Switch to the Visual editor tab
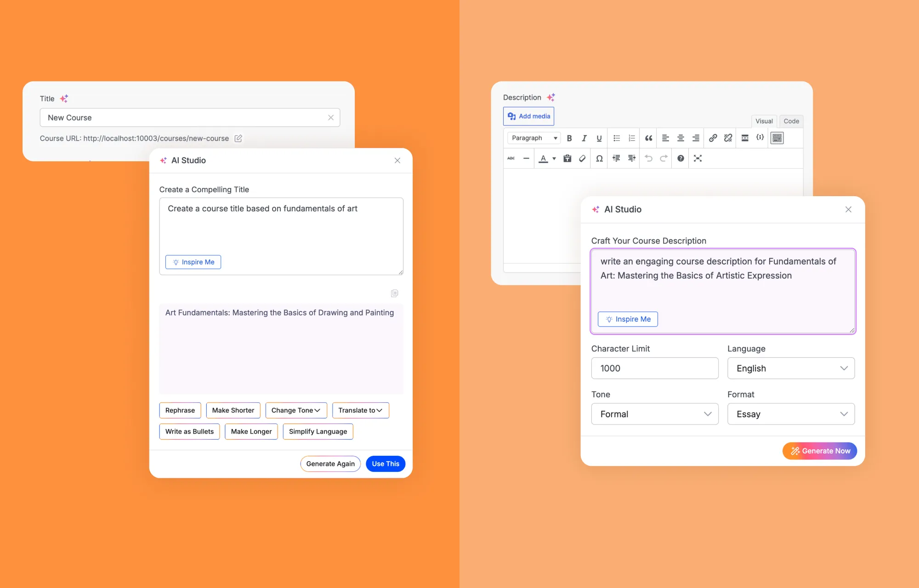919x588 pixels. click(764, 121)
